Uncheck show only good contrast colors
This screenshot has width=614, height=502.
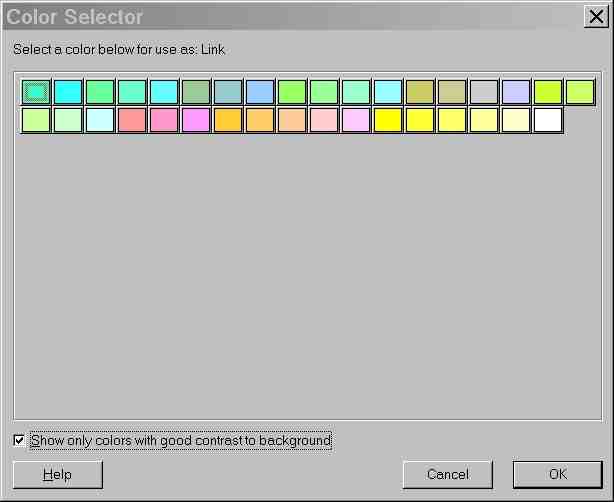point(20,440)
